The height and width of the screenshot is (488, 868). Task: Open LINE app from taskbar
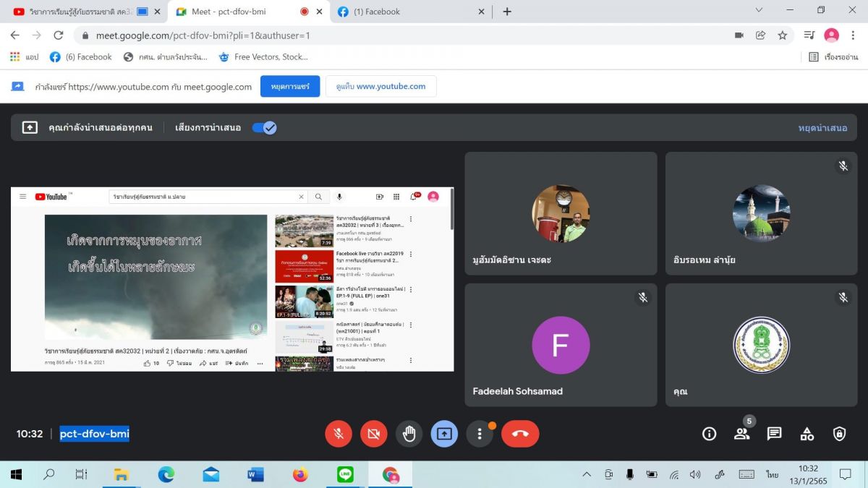(x=345, y=475)
